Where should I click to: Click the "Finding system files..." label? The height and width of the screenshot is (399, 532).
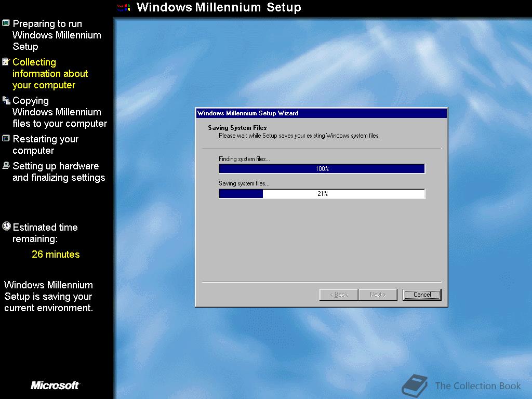pyautogui.click(x=244, y=159)
